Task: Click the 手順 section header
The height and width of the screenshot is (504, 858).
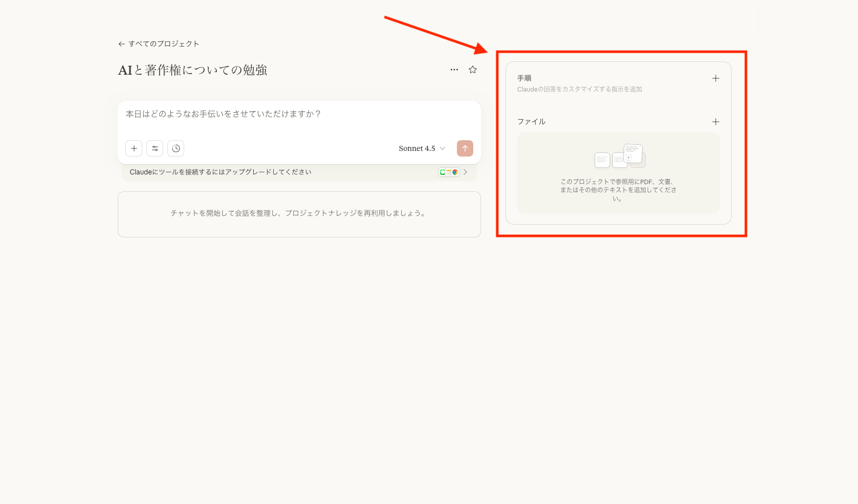Action: point(524,78)
